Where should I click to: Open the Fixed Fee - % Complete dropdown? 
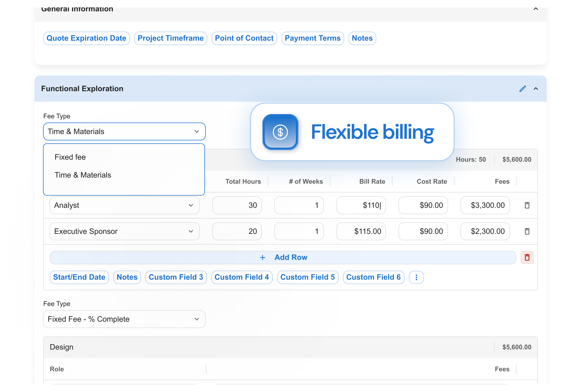tap(124, 319)
